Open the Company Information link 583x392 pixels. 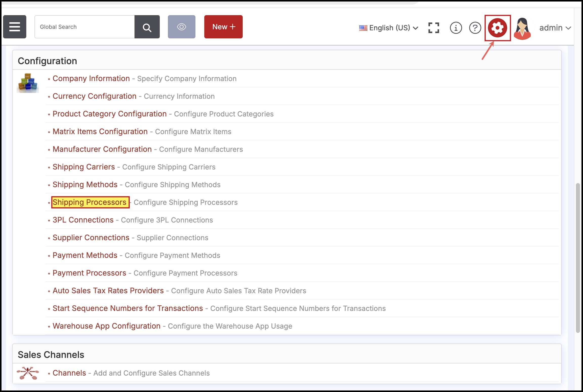point(91,79)
